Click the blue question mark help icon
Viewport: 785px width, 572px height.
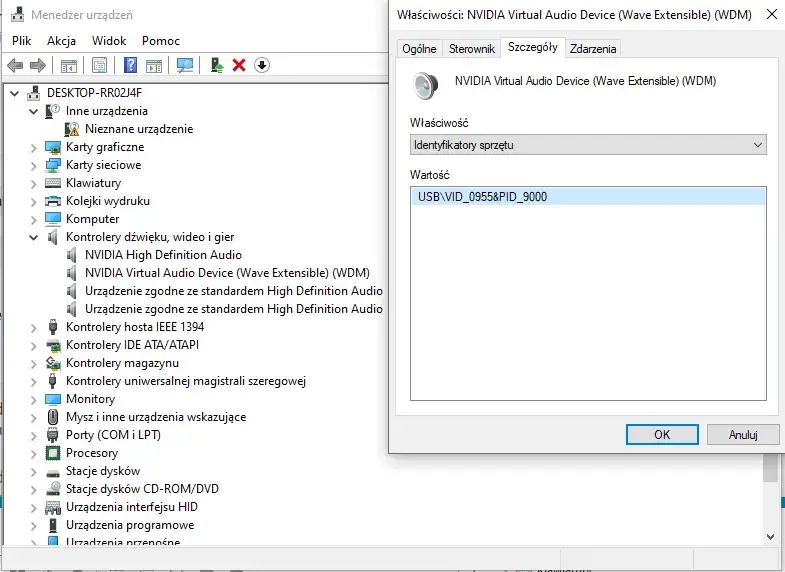tap(130, 65)
